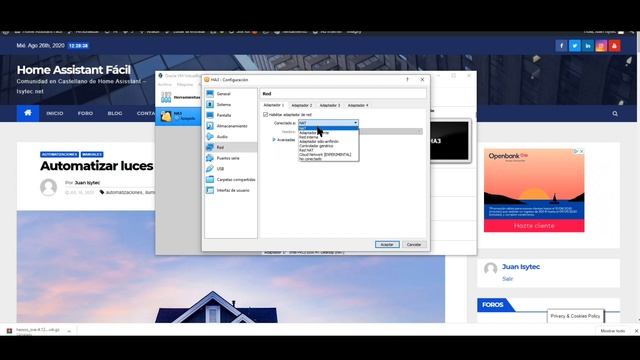
Task: Open Archivo menu in VirtualBox Manager
Action: 165,84
